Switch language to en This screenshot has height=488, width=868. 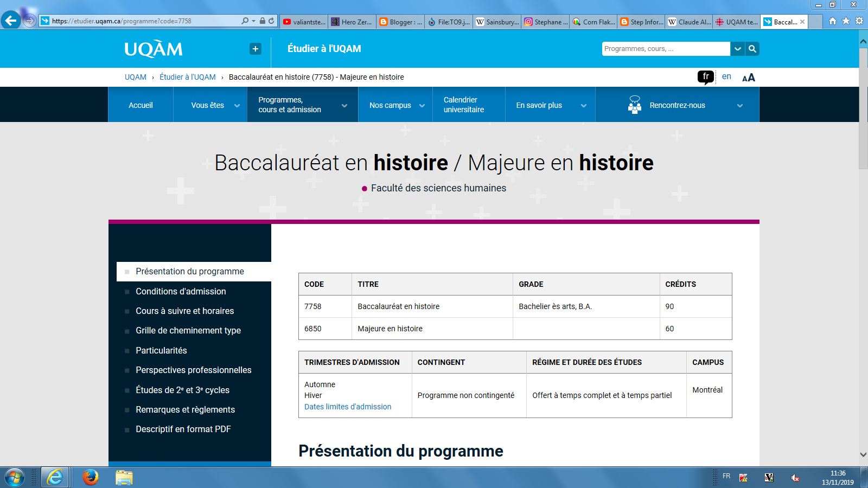[726, 76]
